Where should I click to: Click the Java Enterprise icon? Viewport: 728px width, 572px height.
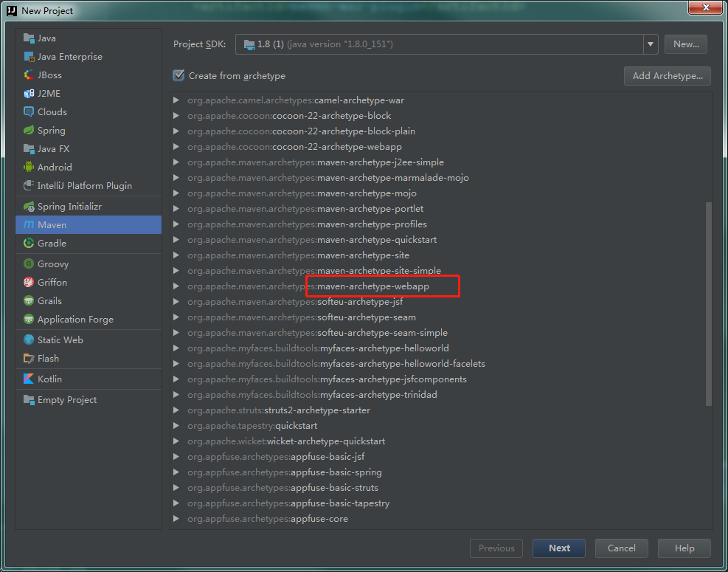(x=29, y=57)
